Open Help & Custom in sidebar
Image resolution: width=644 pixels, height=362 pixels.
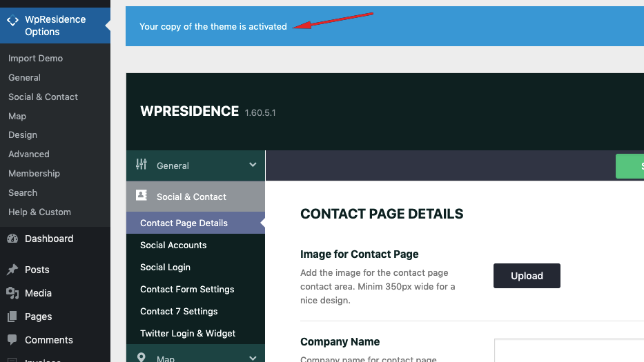coord(39,212)
